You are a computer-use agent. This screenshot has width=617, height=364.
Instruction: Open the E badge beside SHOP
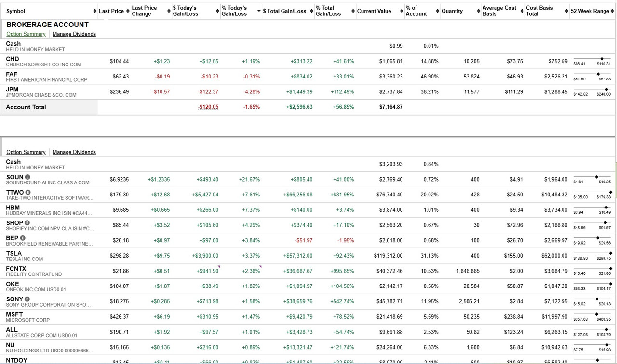click(27, 222)
